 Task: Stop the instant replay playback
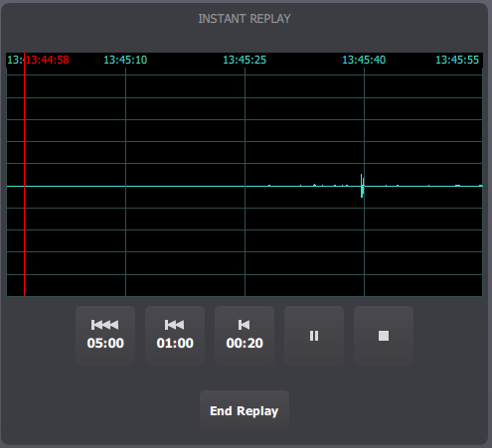(x=384, y=336)
